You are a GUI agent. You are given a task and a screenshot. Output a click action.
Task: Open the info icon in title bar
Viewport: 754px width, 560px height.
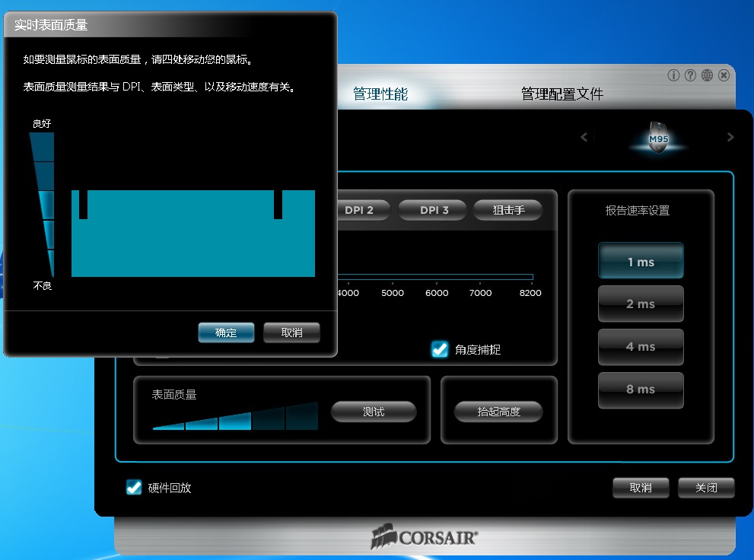[x=673, y=75]
